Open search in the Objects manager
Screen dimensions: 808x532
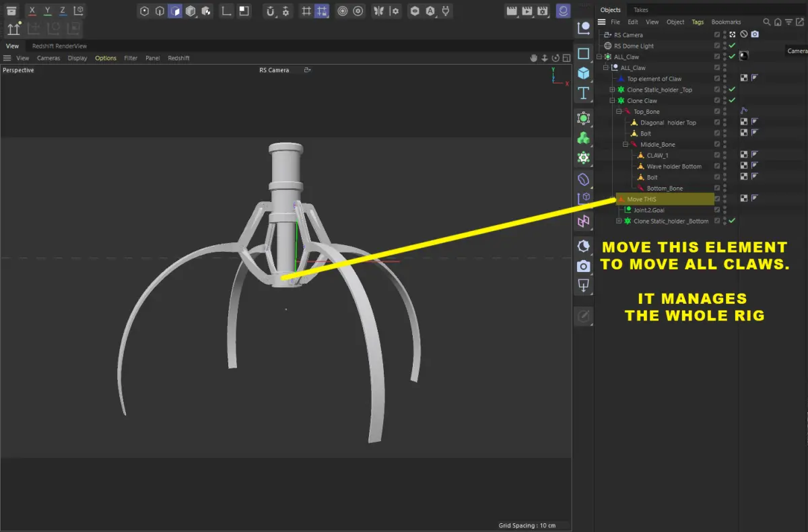click(766, 22)
